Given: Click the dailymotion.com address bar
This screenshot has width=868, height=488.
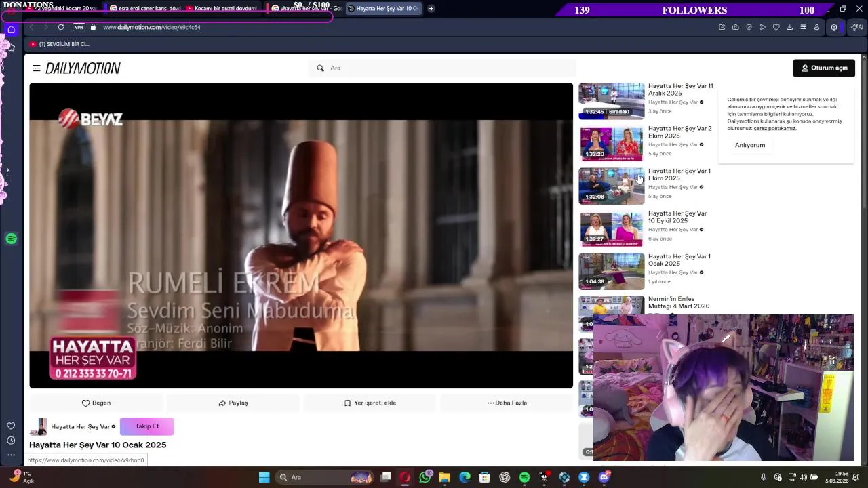Looking at the screenshot, I should (152, 27).
